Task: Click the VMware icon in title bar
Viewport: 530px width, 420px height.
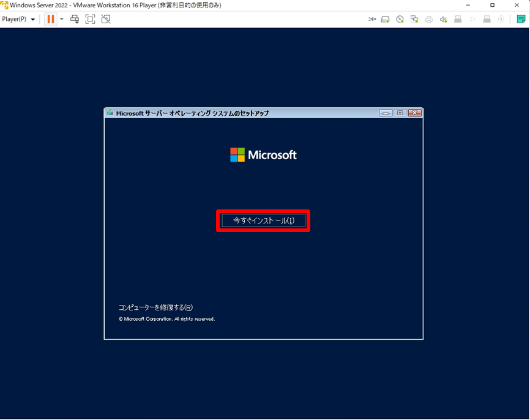Action: tap(4, 5)
